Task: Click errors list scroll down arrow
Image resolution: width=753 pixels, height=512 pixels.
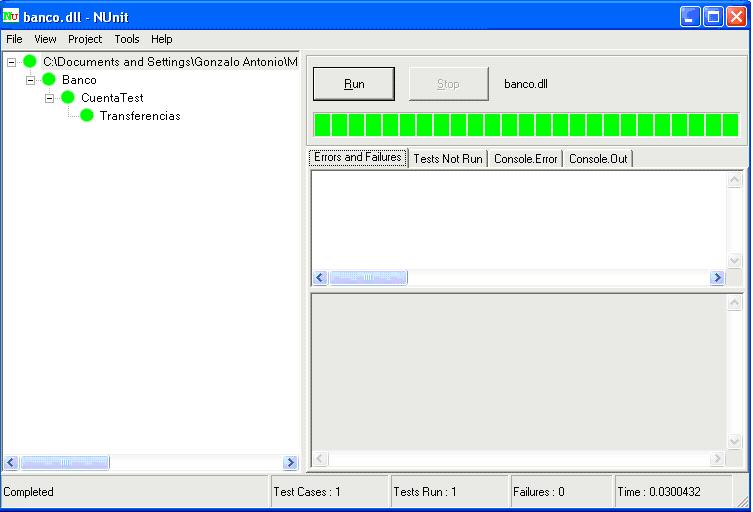Action: pyautogui.click(x=734, y=261)
